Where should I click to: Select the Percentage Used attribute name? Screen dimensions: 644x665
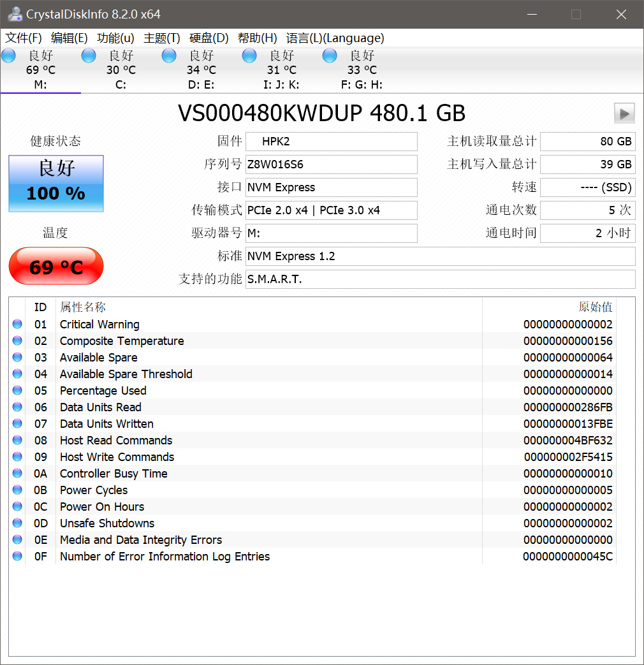click(x=103, y=391)
